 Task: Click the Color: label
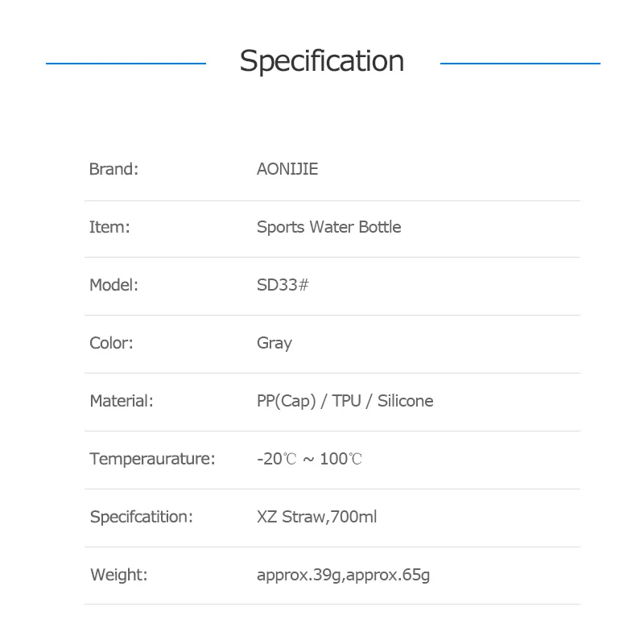(111, 343)
